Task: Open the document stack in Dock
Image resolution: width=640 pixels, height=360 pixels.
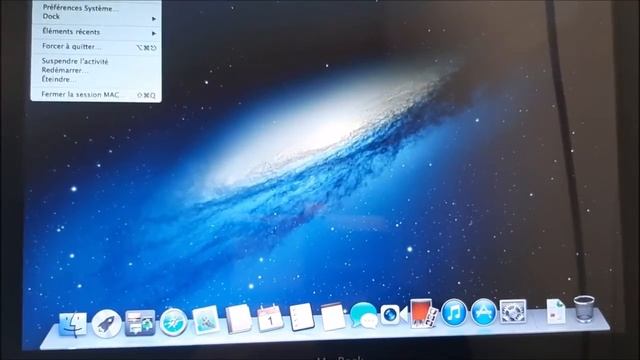Action: pyautogui.click(x=556, y=311)
